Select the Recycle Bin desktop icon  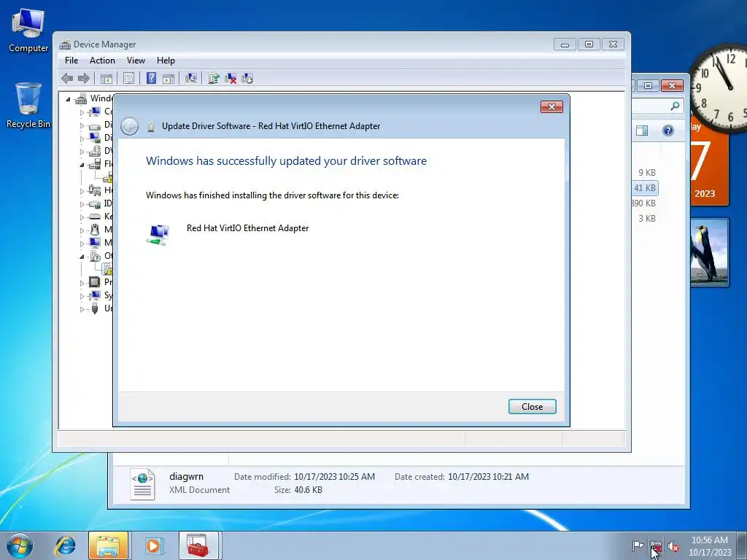tap(28, 105)
